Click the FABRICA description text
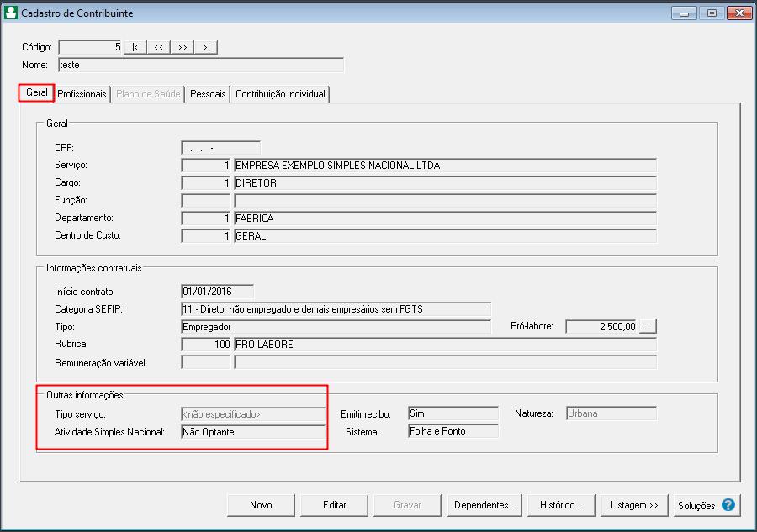This screenshot has height=532, width=757. pos(254,219)
